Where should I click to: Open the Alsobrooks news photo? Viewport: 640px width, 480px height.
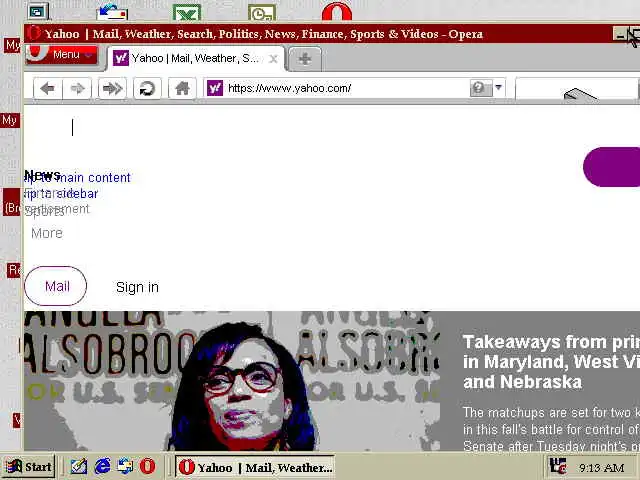pos(232,381)
